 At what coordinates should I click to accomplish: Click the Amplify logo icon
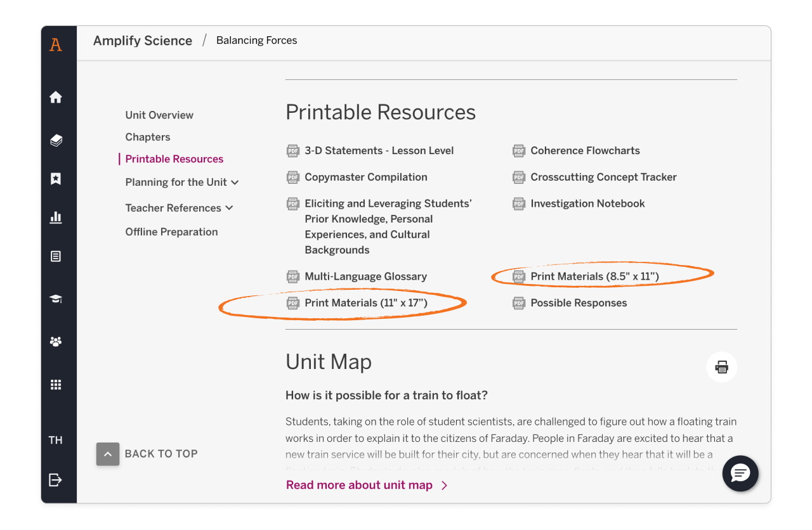56,44
